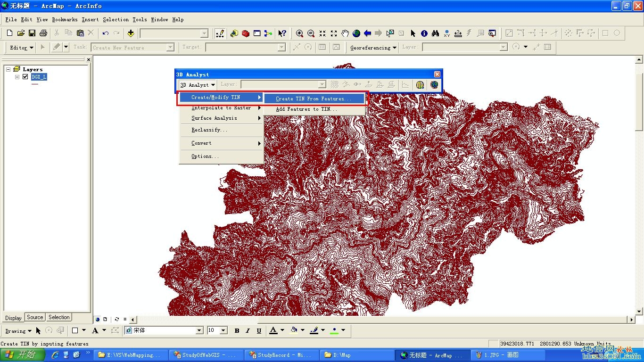The height and width of the screenshot is (362, 644).
Task: Open the File menu
Action: point(11,19)
